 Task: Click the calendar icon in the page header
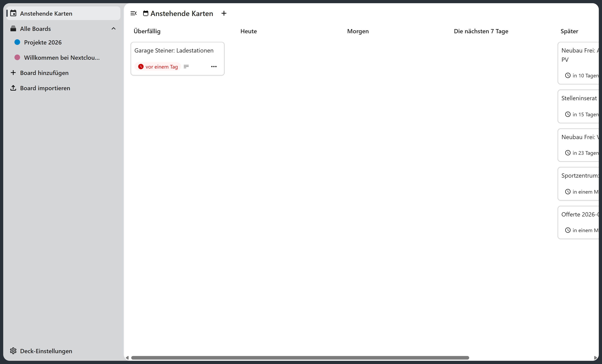(x=146, y=13)
